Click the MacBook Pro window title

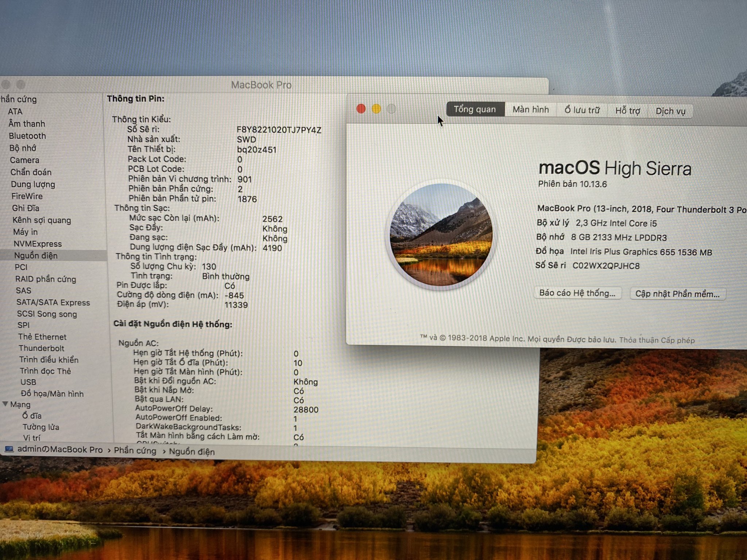pyautogui.click(x=262, y=85)
